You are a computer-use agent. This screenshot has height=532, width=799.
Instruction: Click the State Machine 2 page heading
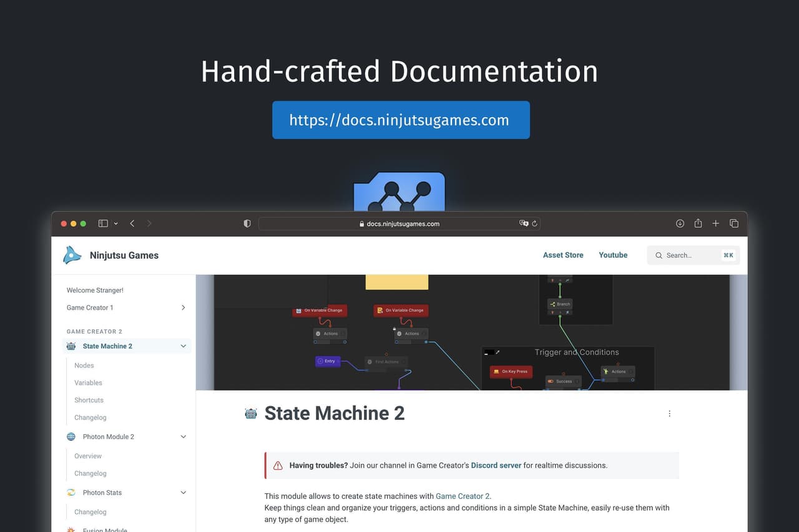pos(335,413)
